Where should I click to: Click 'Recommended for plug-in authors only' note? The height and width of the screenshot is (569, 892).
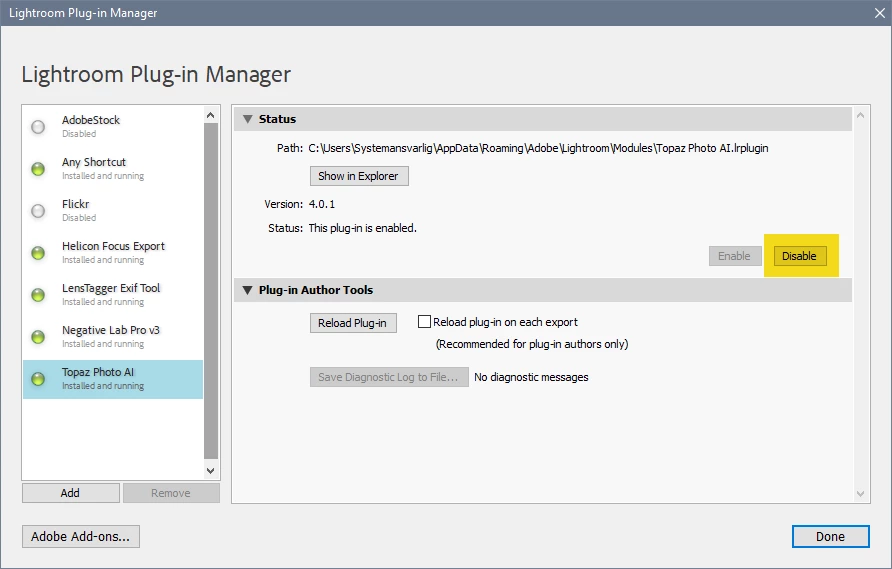pyautogui.click(x=532, y=344)
